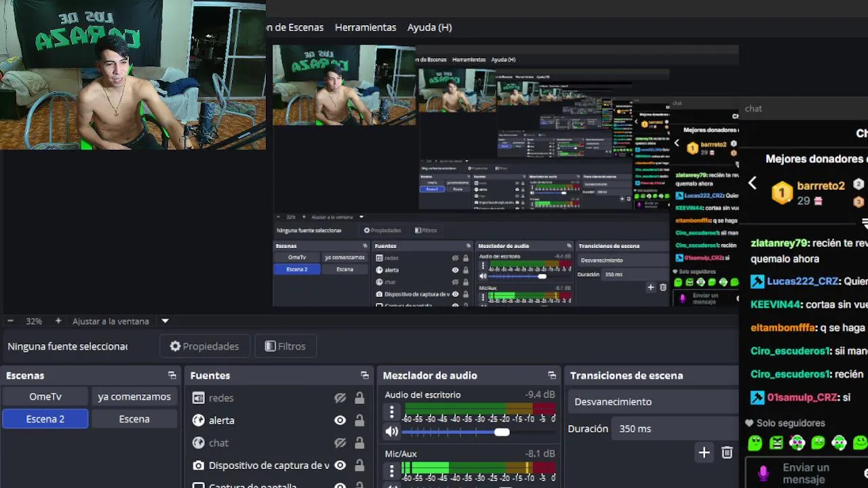
Task: Open the Herramientas menu
Action: tap(366, 27)
